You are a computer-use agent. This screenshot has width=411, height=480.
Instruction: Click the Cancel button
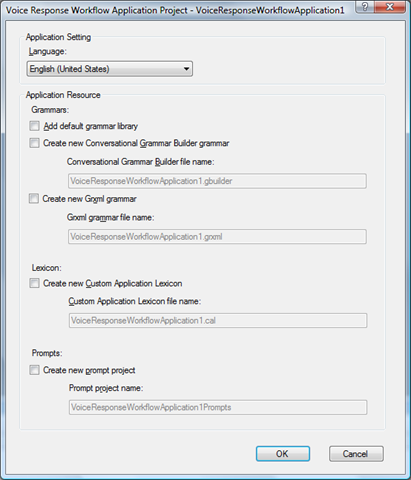356,454
